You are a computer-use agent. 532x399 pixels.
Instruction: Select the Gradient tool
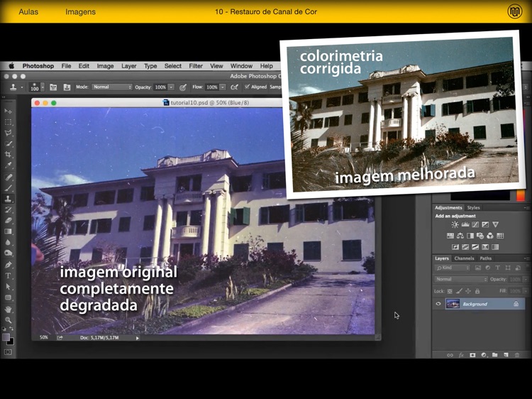click(8, 231)
